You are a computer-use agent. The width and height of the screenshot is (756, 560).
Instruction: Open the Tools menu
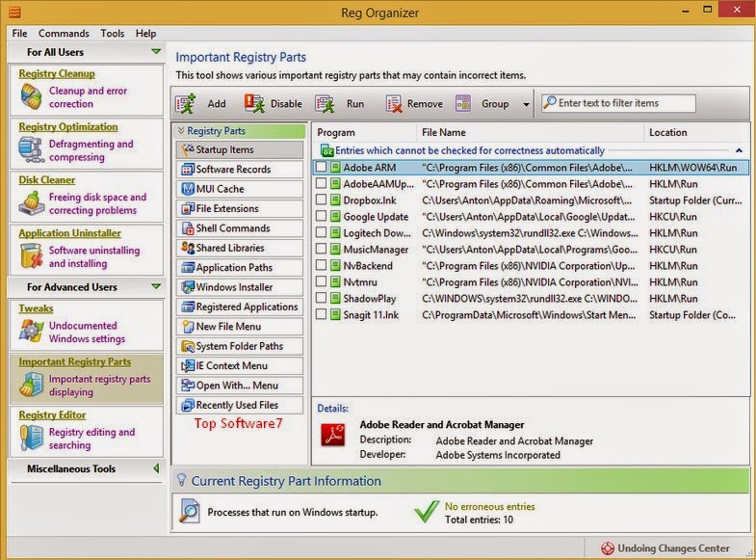(113, 34)
